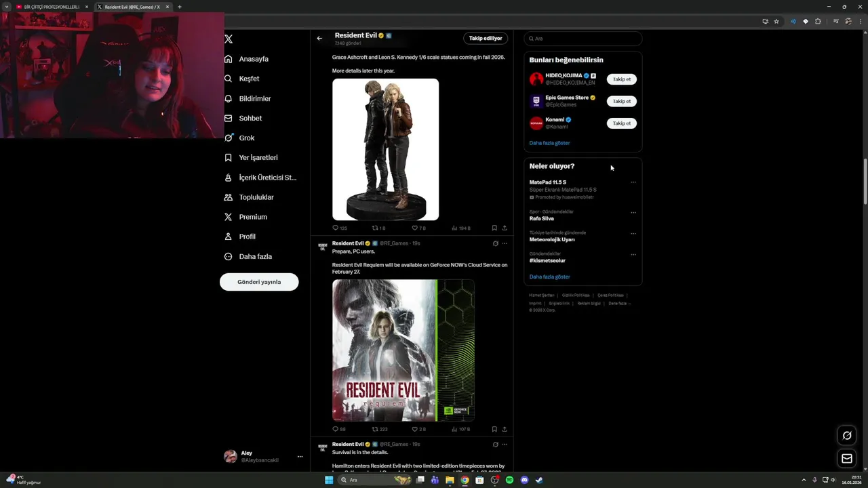Follow Epic Games Store with Takip et
This screenshot has width=868, height=488.
tap(621, 101)
